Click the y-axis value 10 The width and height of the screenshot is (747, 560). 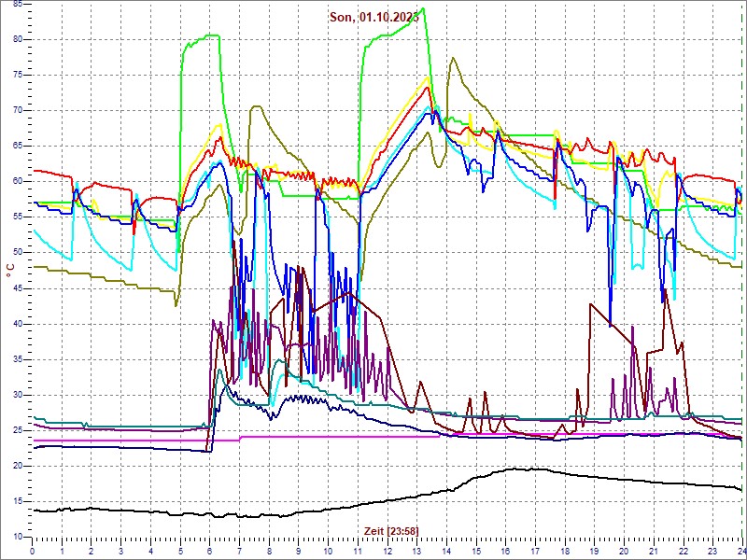pyautogui.click(x=18, y=537)
